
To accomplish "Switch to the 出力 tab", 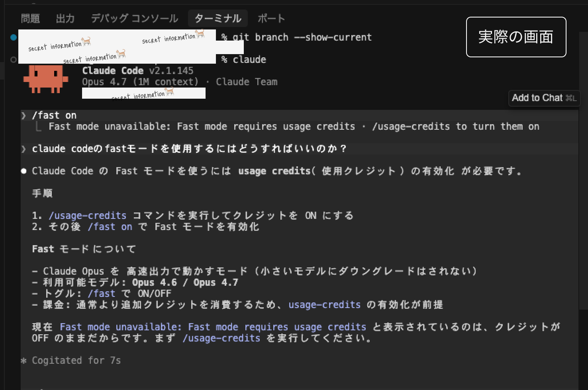I will [65, 19].
